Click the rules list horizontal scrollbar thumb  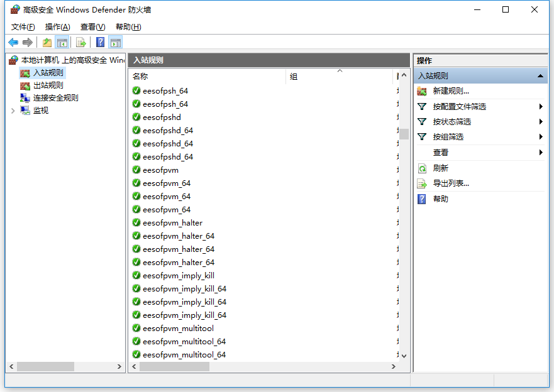[174, 367]
